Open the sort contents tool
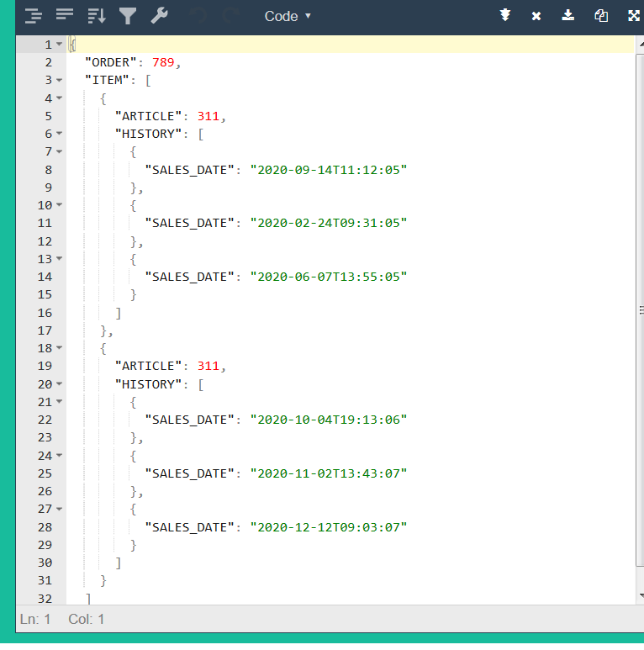 coord(97,15)
